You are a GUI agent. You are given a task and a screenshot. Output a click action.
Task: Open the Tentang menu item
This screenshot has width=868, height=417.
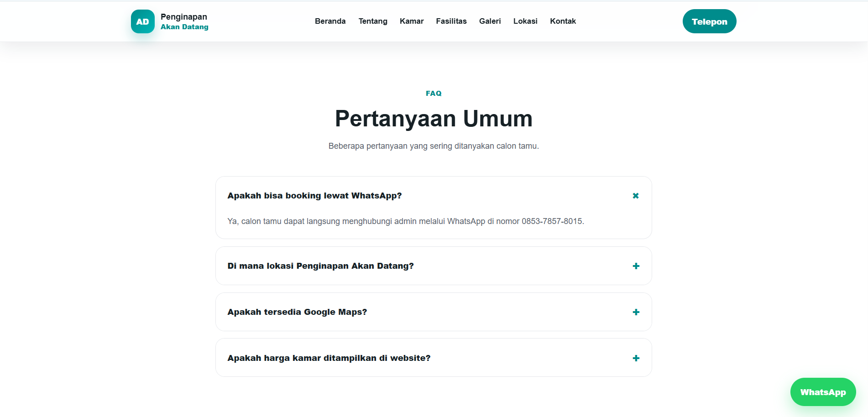point(373,21)
